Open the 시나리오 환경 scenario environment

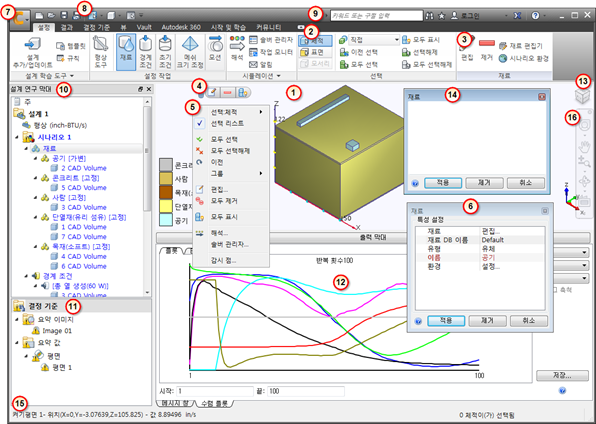click(x=524, y=58)
